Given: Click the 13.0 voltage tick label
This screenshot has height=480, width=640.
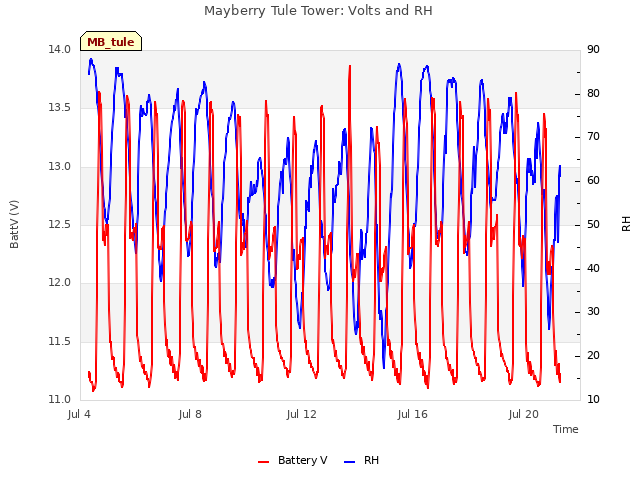Looking at the screenshot, I should point(60,166).
